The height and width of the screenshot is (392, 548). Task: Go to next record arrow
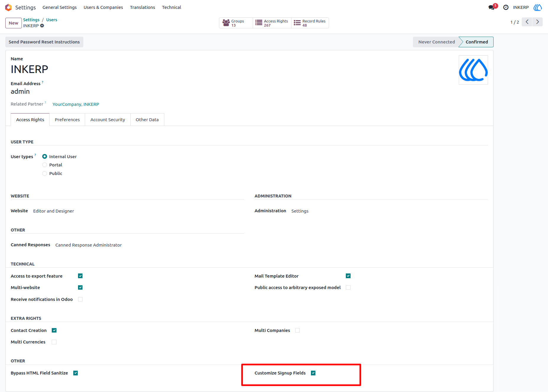pyautogui.click(x=537, y=22)
